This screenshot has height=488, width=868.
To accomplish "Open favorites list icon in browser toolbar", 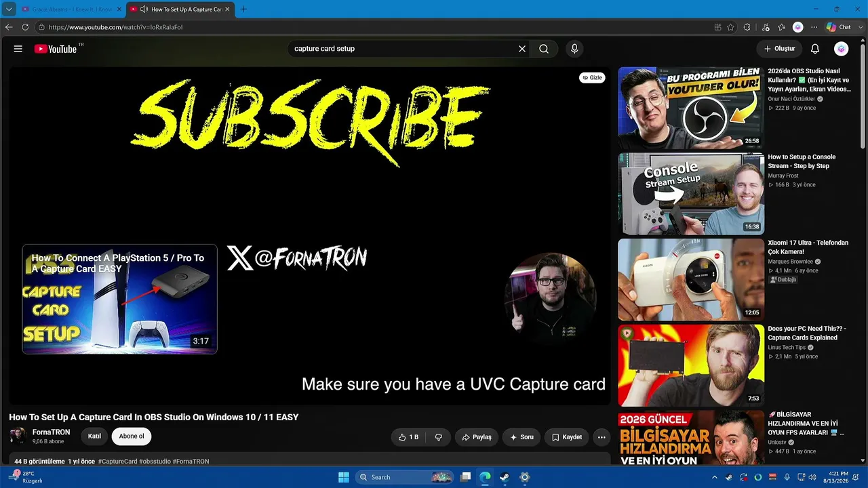I will coord(781,27).
